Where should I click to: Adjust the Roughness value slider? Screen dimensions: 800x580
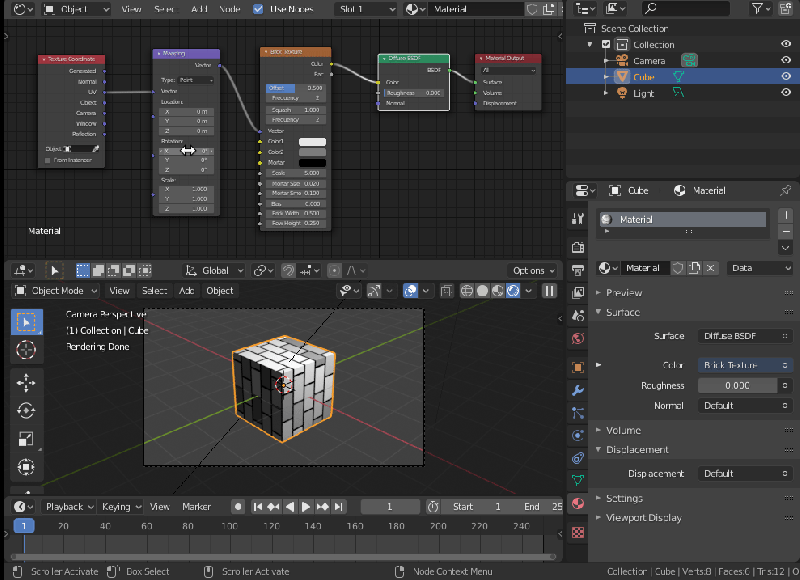[x=740, y=385]
